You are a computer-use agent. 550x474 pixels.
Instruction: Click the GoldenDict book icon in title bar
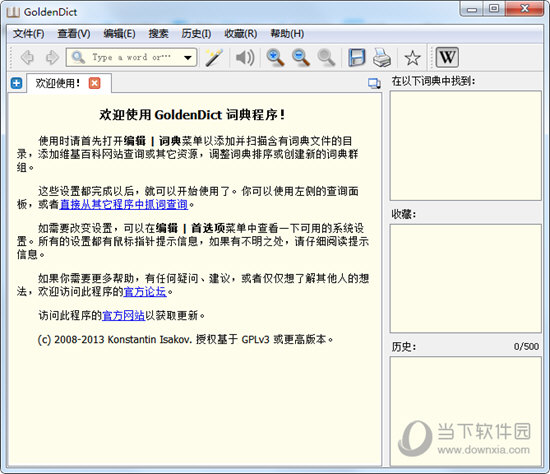[13, 12]
